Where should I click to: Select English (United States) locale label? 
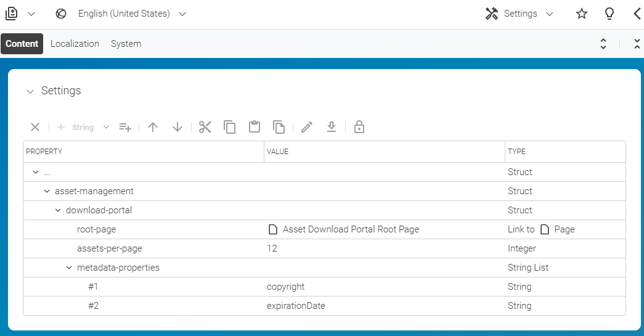point(124,14)
